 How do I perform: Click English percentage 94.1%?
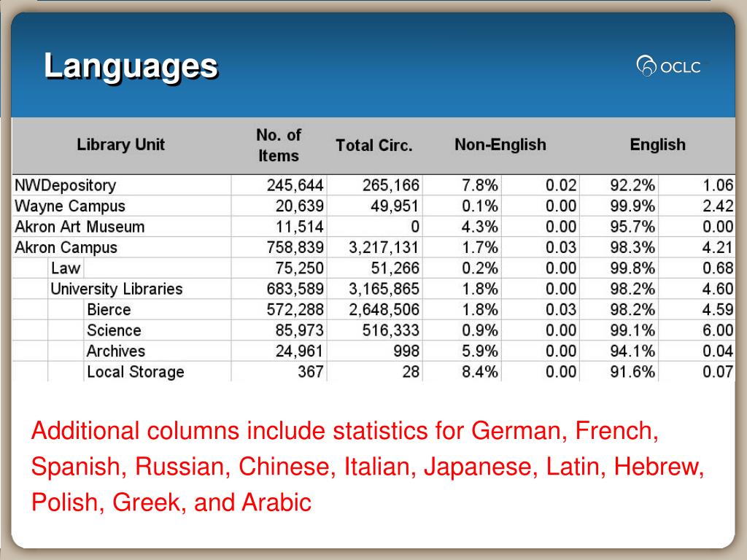coord(632,351)
